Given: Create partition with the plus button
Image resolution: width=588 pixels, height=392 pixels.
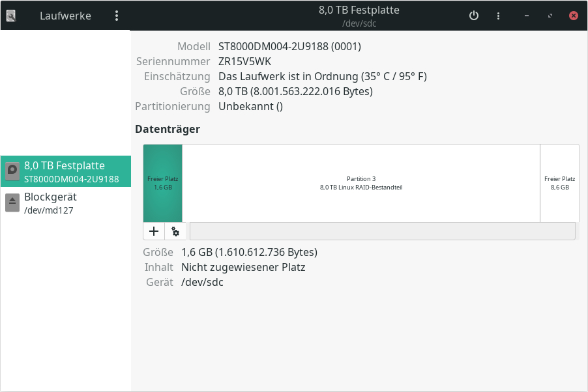Looking at the screenshot, I should 154,231.
